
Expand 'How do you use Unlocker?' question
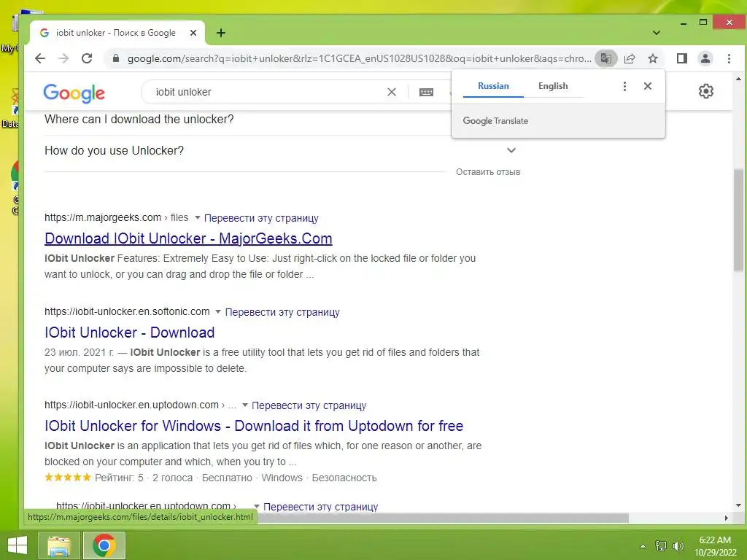(x=280, y=150)
